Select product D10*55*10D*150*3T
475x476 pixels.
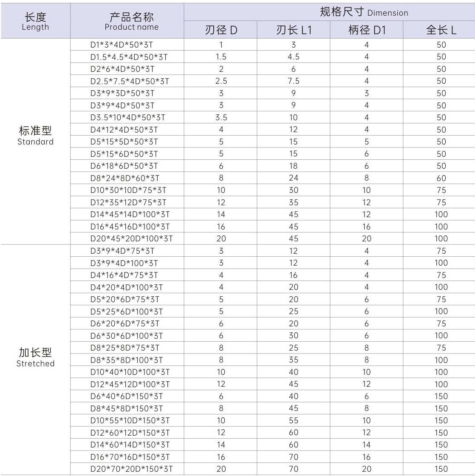click(x=130, y=421)
